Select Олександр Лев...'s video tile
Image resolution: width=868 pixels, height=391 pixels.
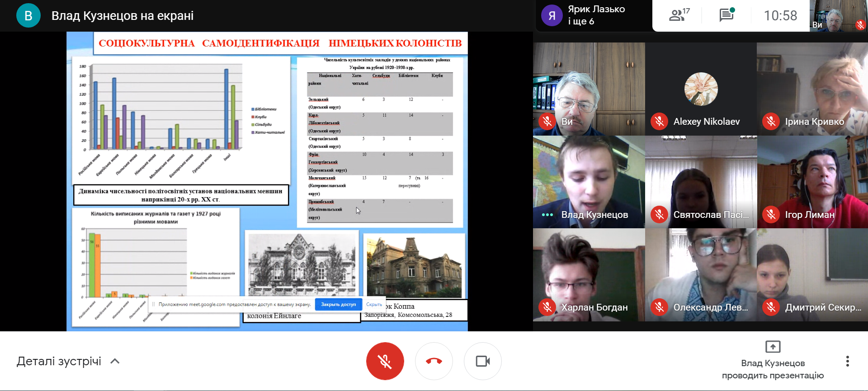701,275
